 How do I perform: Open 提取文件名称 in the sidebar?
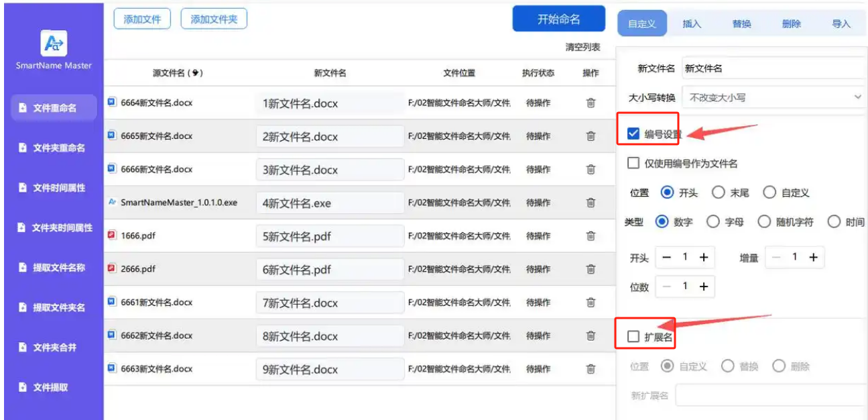[x=54, y=268]
